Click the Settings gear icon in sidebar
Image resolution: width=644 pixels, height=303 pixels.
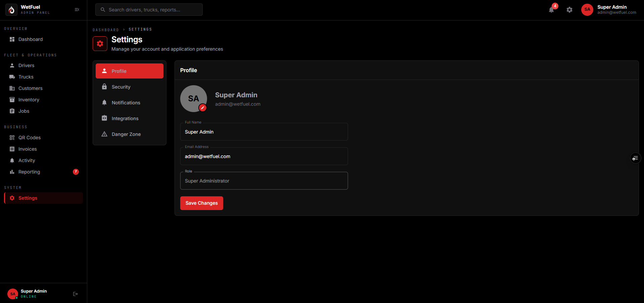tap(12, 198)
